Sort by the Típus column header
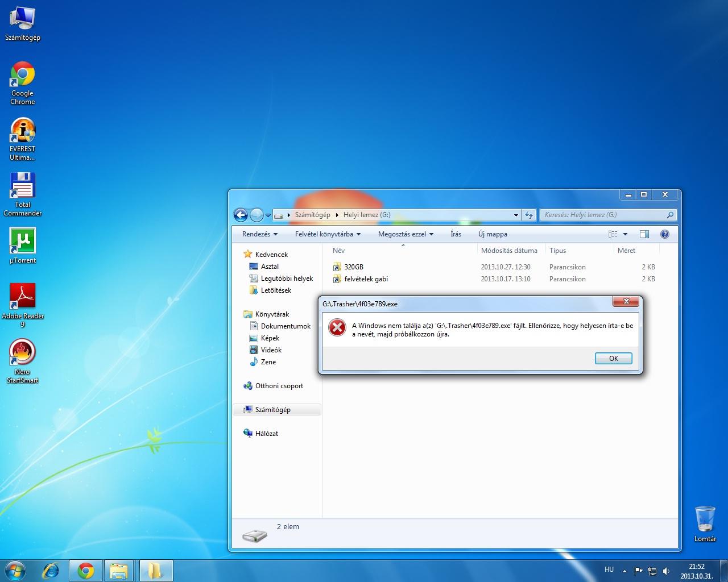Image resolution: width=728 pixels, height=582 pixels. click(580, 251)
